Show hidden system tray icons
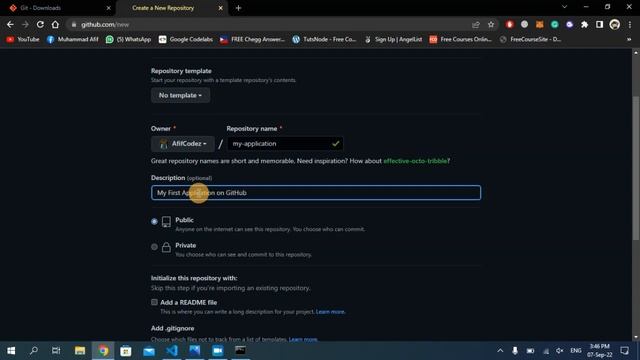The width and height of the screenshot is (640, 360). [x=500, y=351]
